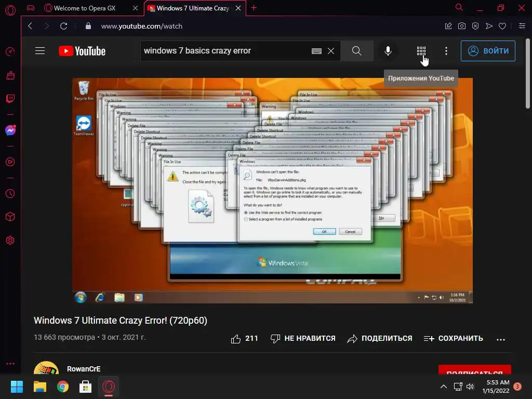This screenshot has width=532, height=399.
Task: Go to YouTube home logo
Action: tap(82, 51)
